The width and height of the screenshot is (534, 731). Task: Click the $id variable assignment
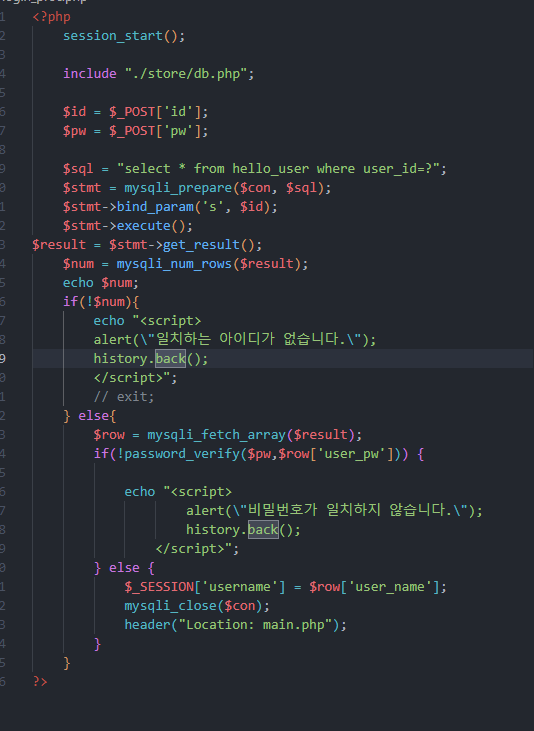pos(135,112)
